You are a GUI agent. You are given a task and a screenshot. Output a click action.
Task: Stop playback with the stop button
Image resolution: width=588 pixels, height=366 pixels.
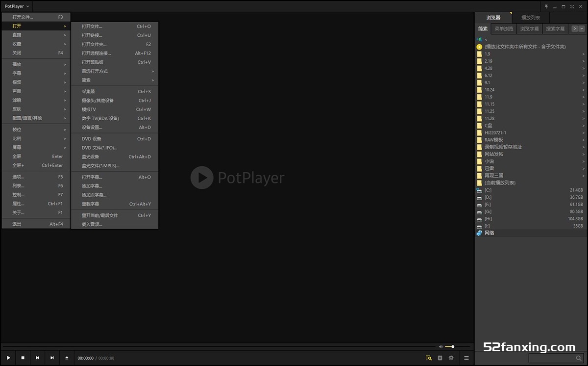[23, 358]
